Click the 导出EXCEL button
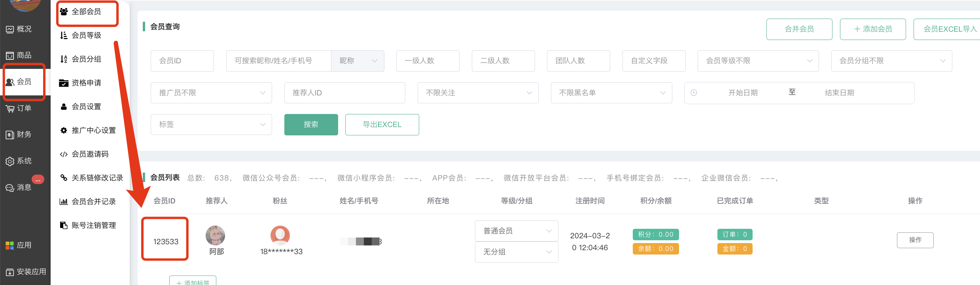 pyautogui.click(x=382, y=125)
